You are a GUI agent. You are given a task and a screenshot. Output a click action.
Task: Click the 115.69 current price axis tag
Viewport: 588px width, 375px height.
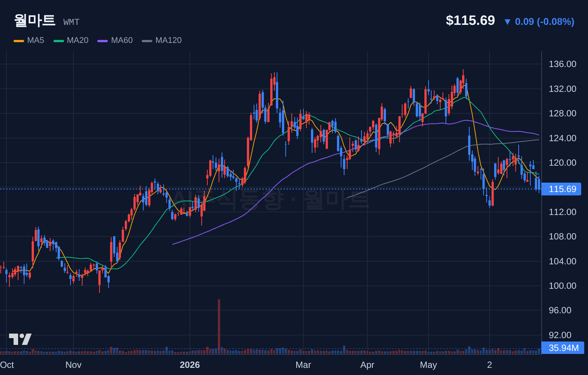(x=561, y=189)
